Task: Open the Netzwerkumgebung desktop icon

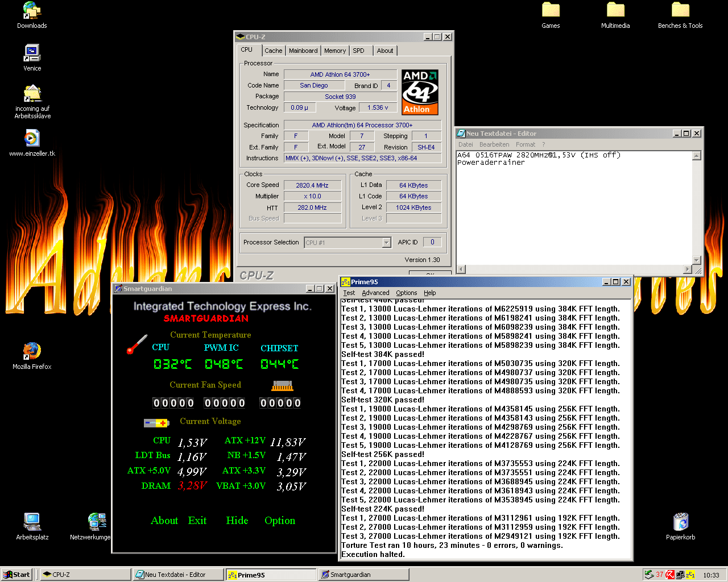Action: click(91, 526)
